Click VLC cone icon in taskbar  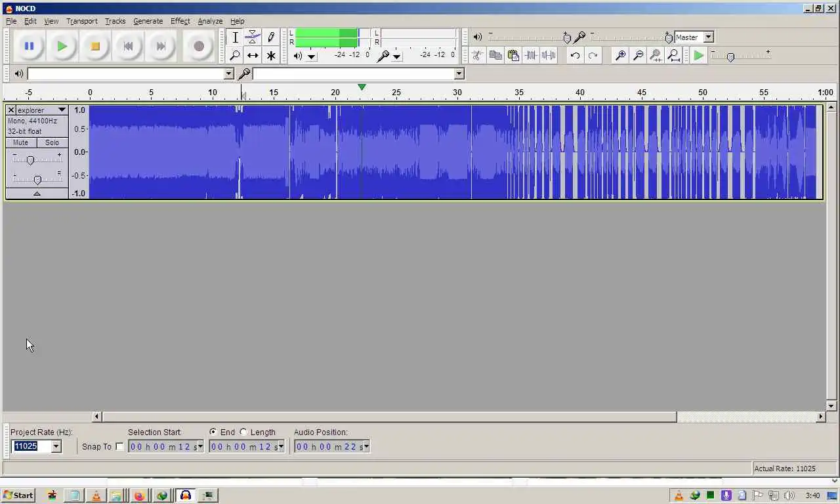click(96, 495)
